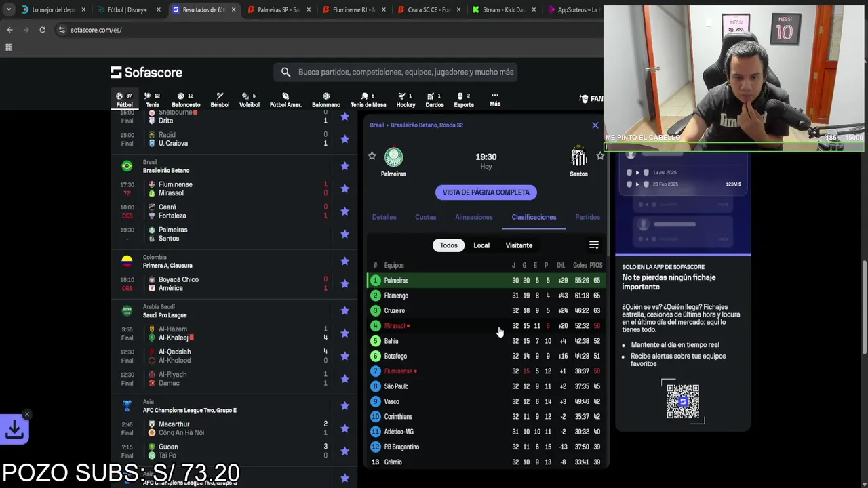This screenshot has height=488, width=868.
Task: Switch to the Partidos tab
Action: click(587, 217)
